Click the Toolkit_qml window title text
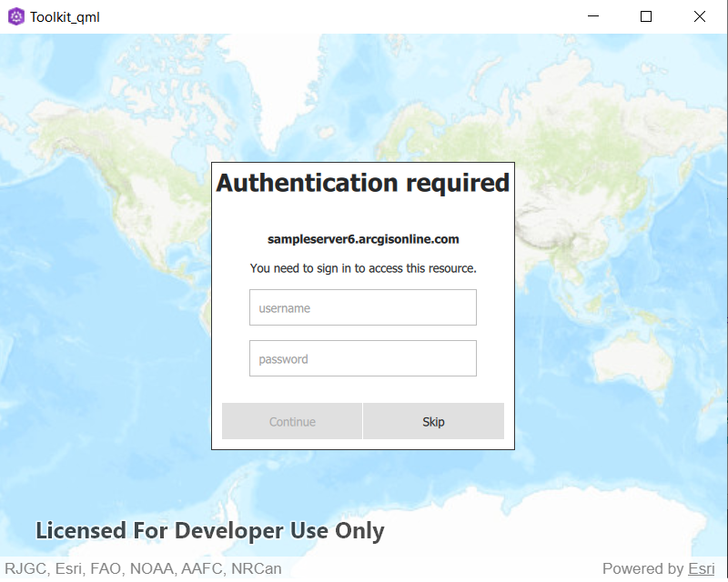Image resolution: width=728 pixels, height=582 pixels. pyautogui.click(x=64, y=16)
